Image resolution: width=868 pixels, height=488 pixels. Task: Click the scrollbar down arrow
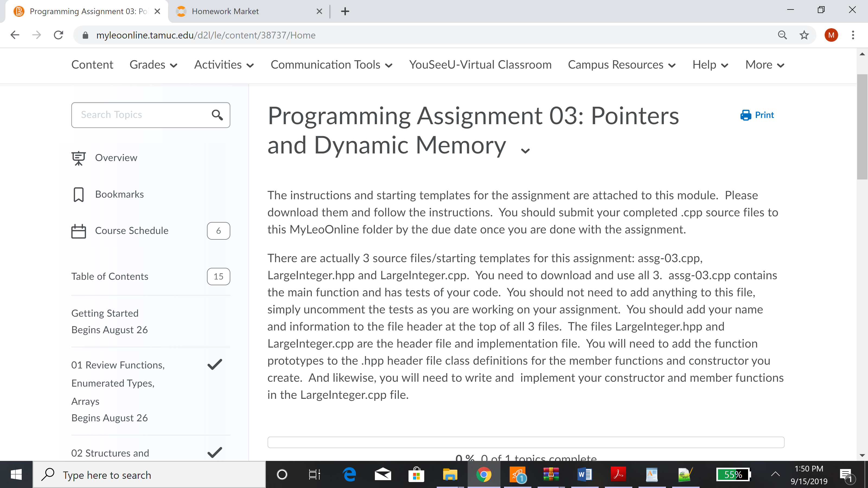pos(862,455)
